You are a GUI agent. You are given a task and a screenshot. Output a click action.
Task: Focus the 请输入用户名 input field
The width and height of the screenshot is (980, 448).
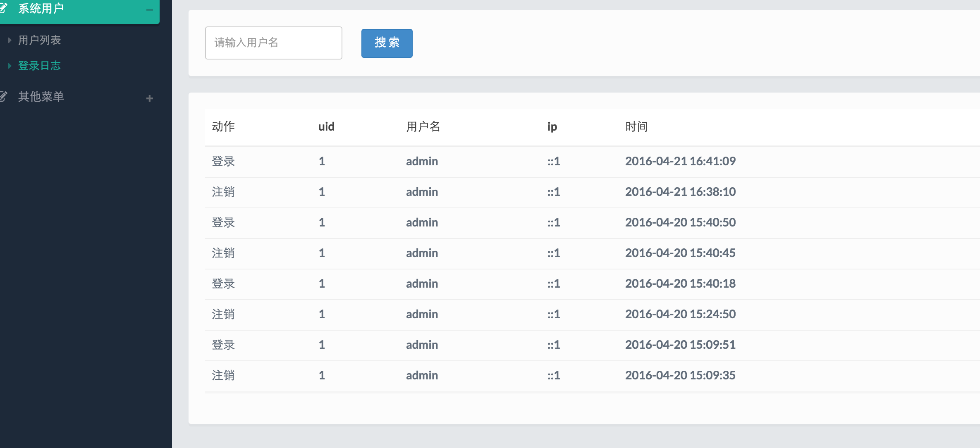tap(273, 43)
